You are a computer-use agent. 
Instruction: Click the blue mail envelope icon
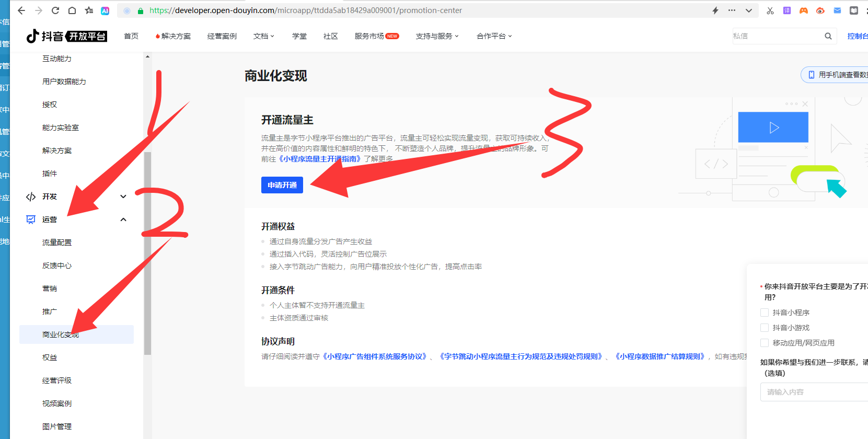pos(837,10)
